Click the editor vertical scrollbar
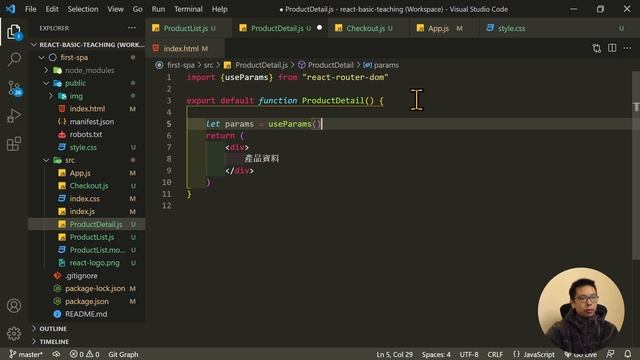640x360 pixels. point(636,165)
